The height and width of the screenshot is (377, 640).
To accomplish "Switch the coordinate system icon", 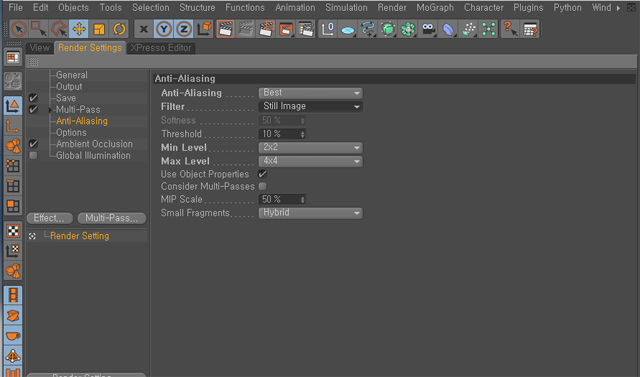I will [204, 29].
